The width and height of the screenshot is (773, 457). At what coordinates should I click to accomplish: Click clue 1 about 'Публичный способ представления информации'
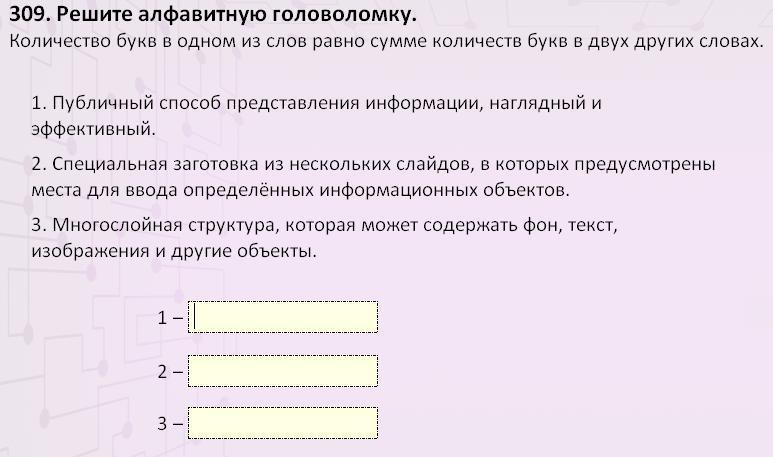click(316, 116)
